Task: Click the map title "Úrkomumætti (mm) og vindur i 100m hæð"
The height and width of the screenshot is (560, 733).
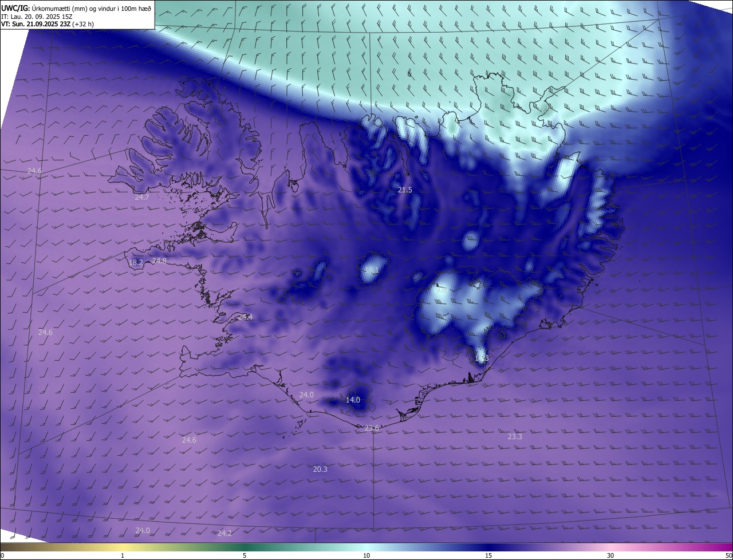Action: click(92, 7)
